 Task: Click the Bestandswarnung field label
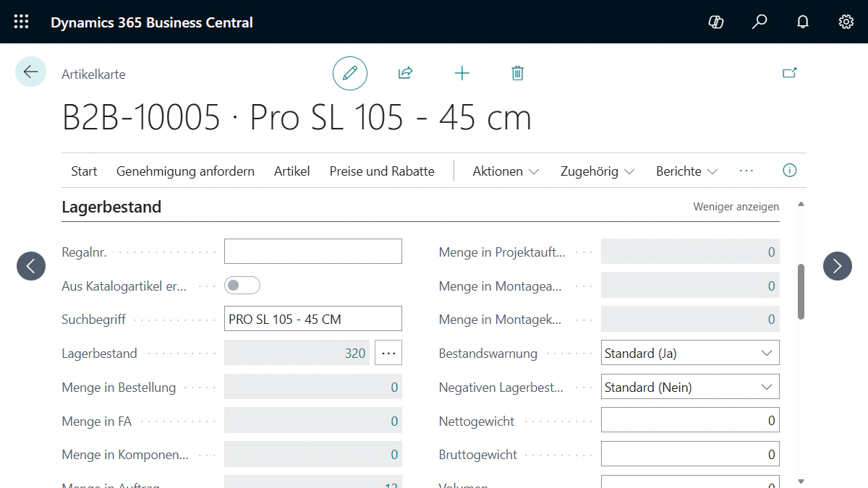(x=488, y=354)
